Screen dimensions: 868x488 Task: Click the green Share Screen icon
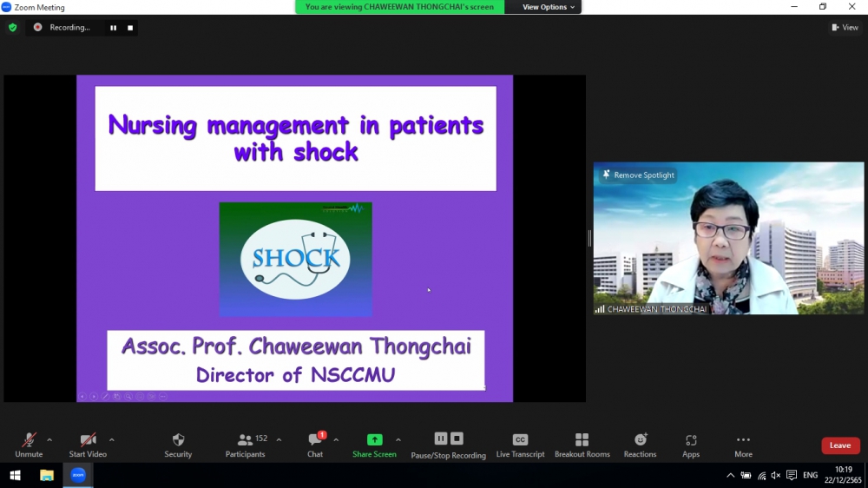pyautogui.click(x=374, y=440)
